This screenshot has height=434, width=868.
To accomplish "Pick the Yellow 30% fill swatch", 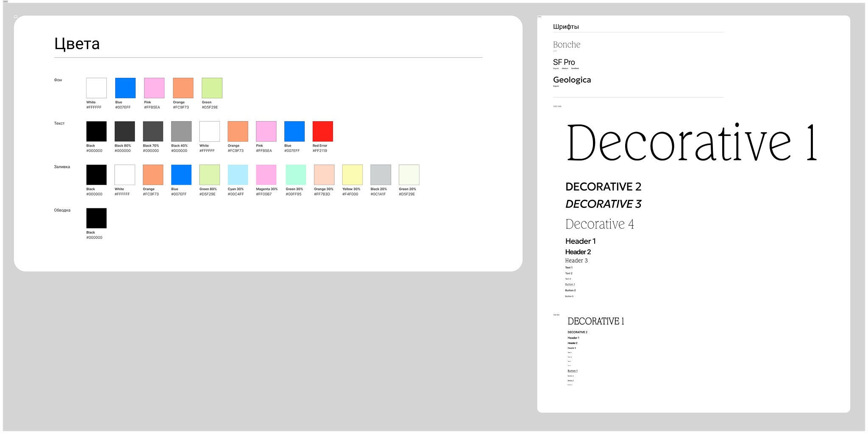I will click(x=353, y=175).
